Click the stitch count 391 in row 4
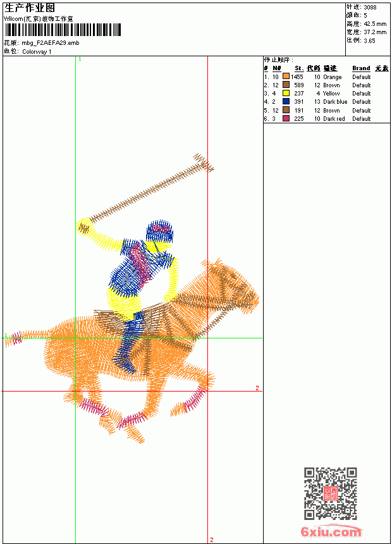392x544 pixels. [x=298, y=102]
